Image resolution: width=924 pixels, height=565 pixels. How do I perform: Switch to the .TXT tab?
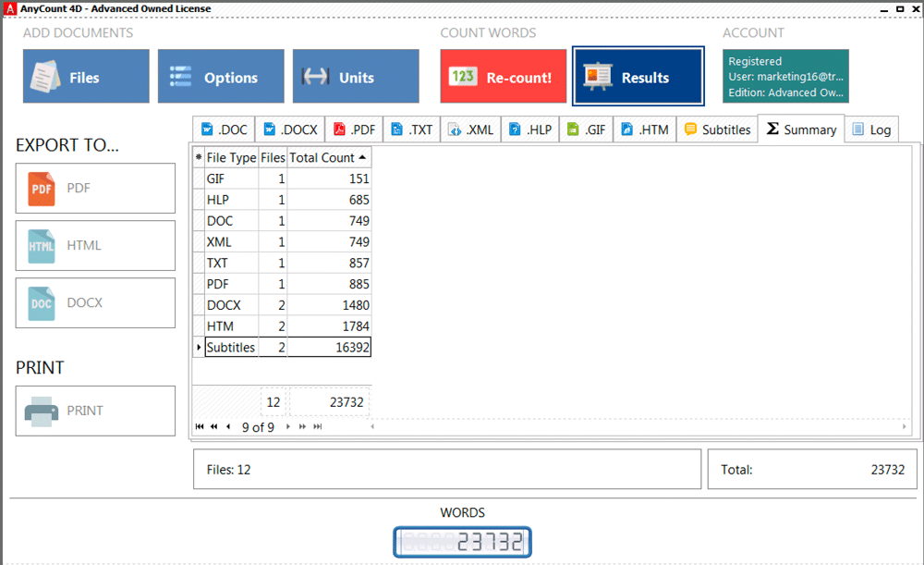click(412, 129)
